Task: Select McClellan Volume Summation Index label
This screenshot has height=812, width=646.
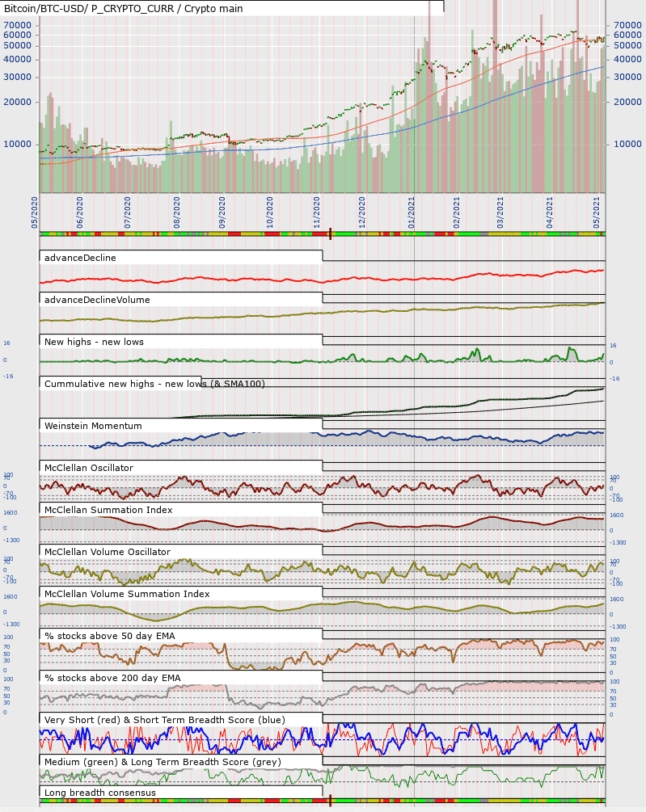Action: tap(128, 594)
